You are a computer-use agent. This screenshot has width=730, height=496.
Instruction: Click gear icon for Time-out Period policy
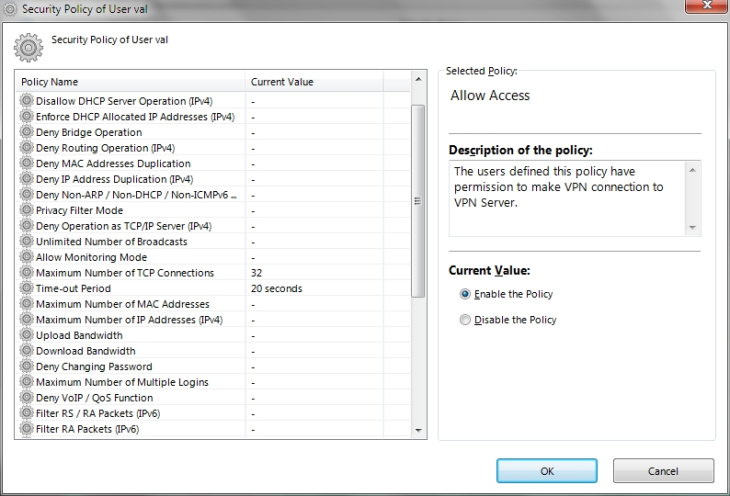pos(27,288)
